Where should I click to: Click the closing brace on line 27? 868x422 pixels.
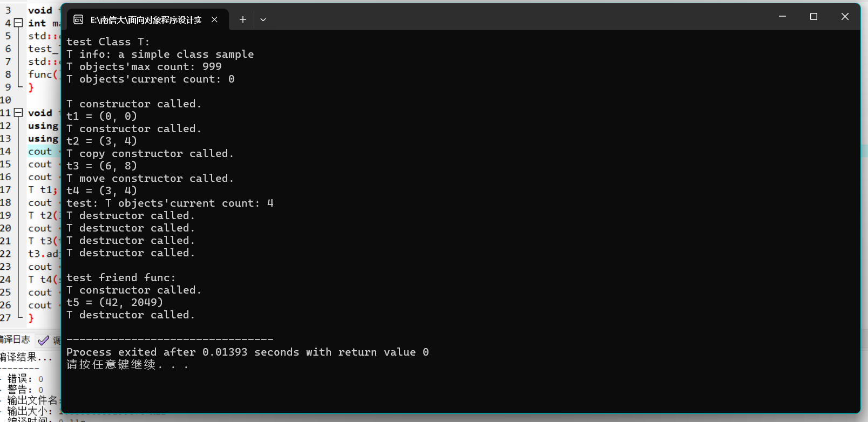tap(31, 318)
